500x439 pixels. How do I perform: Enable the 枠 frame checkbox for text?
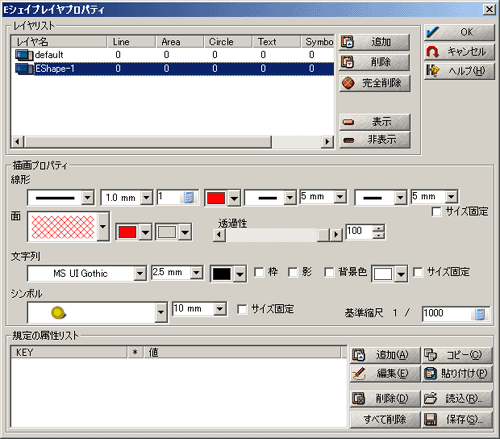(259, 272)
